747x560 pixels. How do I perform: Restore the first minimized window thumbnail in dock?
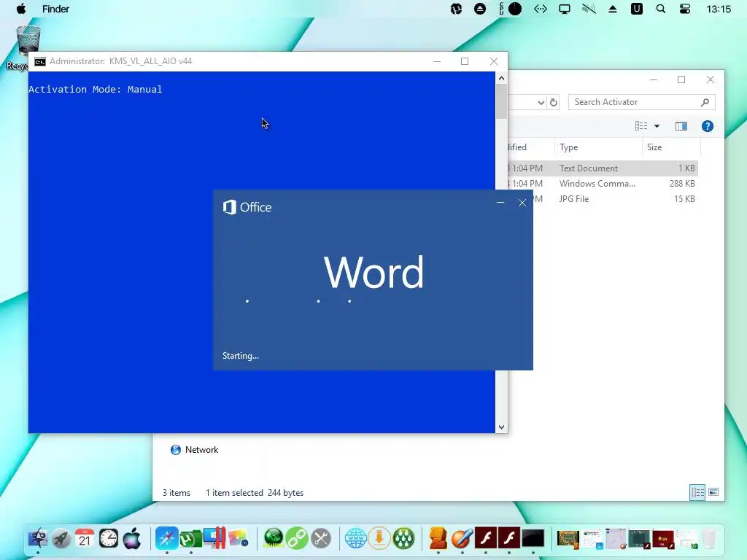(568, 540)
